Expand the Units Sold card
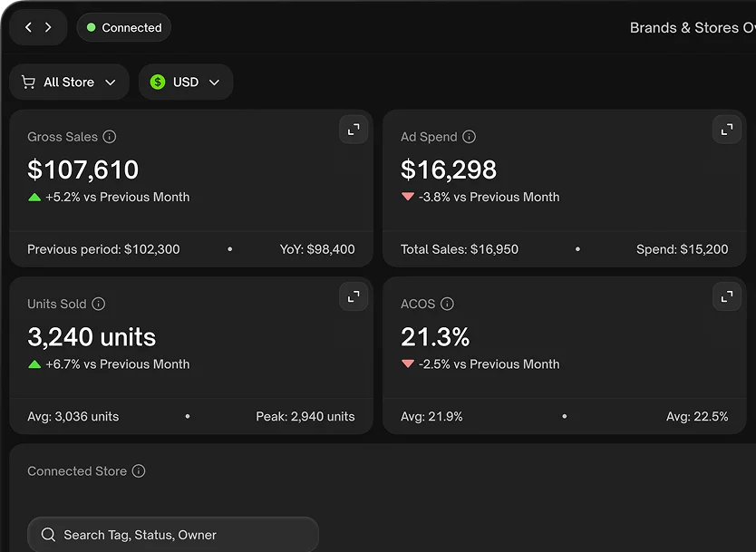 [x=354, y=296]
